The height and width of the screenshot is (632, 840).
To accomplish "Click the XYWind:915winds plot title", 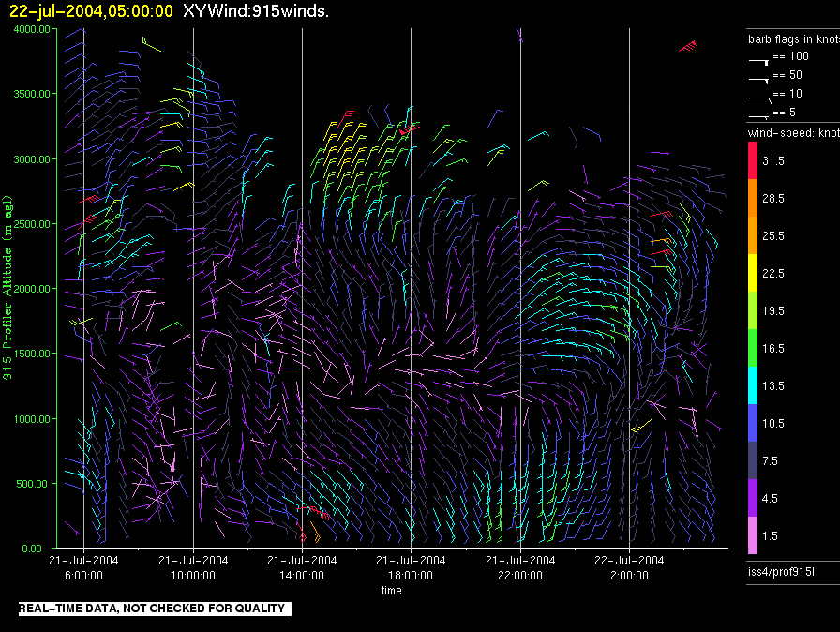I will [x=256, y=10].
